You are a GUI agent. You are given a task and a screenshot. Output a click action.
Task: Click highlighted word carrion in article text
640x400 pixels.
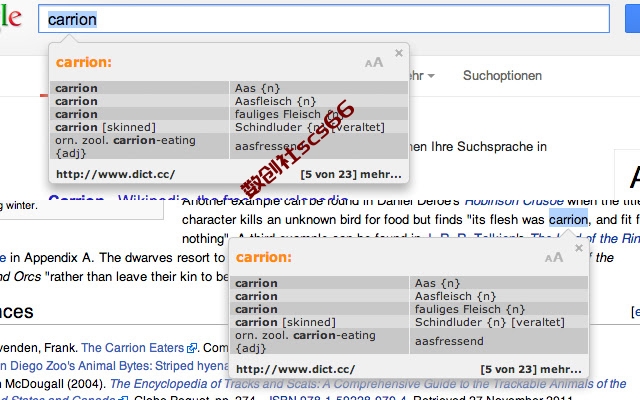(x=568, y=220)
